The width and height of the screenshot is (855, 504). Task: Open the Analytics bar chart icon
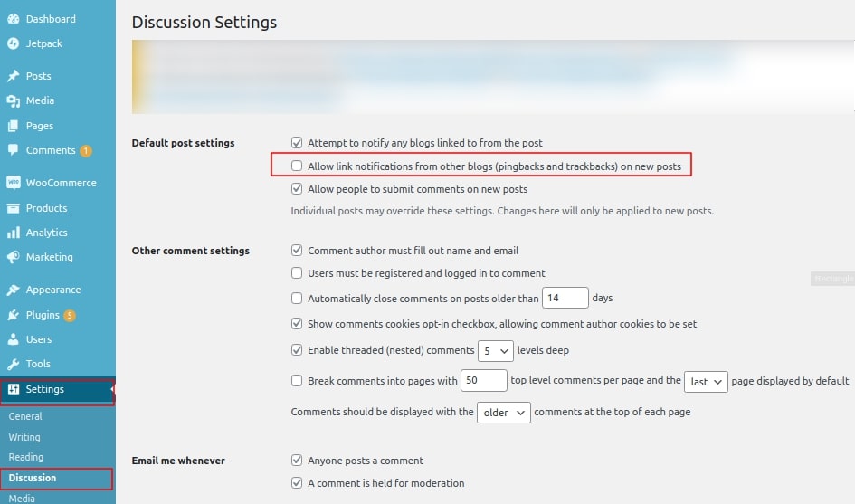pyautogui.click(x=13, y=233)
